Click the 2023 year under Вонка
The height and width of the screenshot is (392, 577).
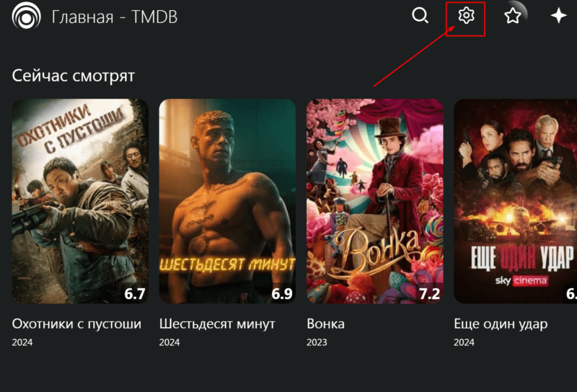[x=317, y=342]
